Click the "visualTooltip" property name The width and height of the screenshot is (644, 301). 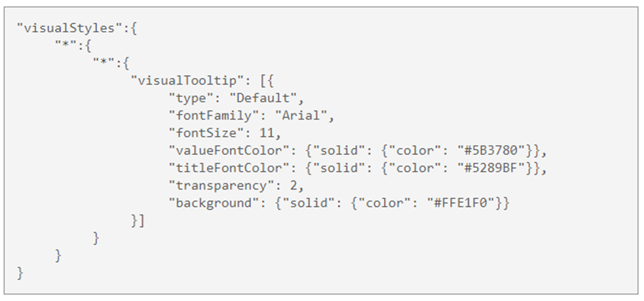(187, 81)
